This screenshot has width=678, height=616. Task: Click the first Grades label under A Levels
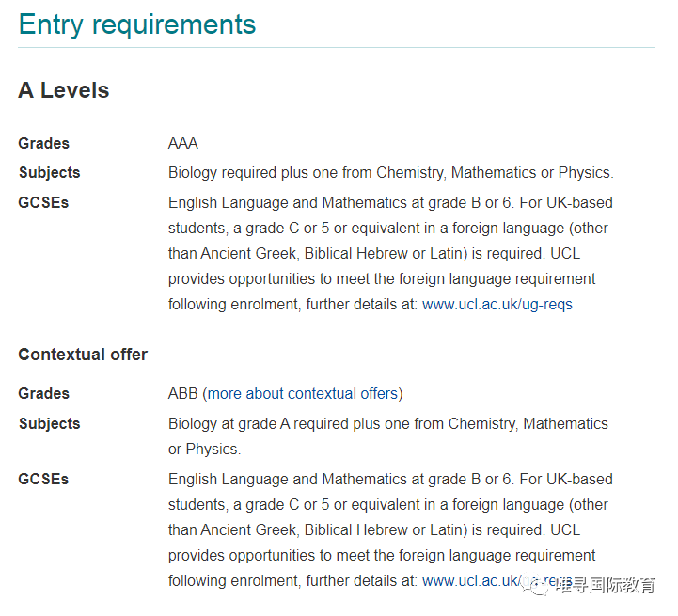pyautogui.click(x=43, y=143)
